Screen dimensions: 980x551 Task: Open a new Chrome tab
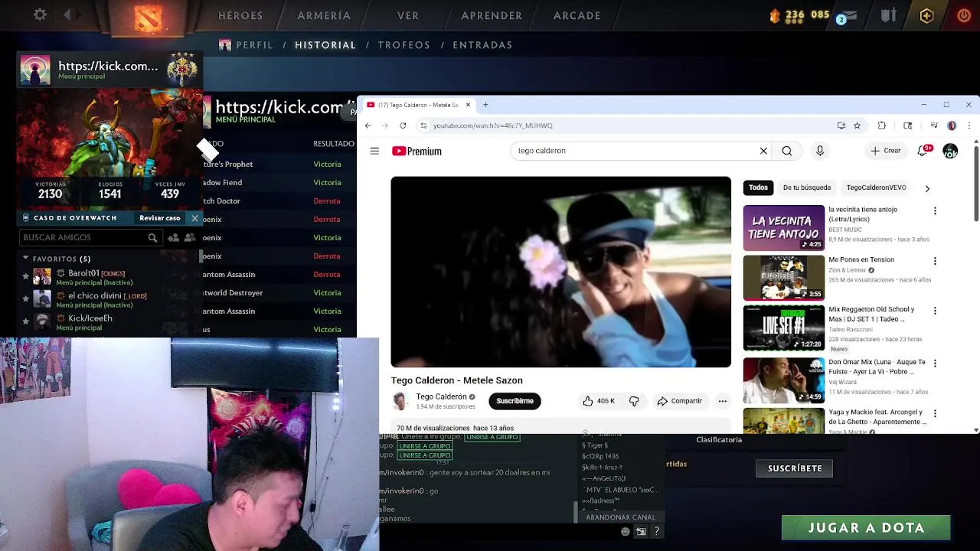pyautogui.click(x=485, y=105)
